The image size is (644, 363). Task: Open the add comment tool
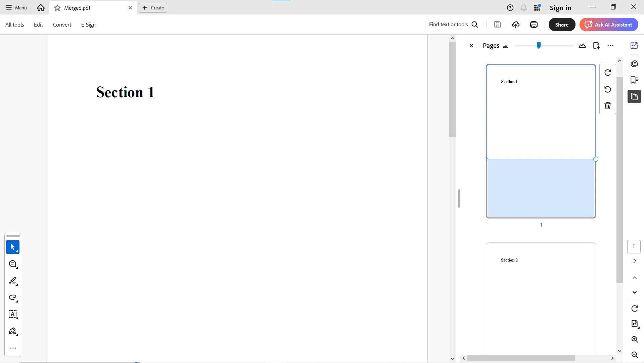click(13, 264)
